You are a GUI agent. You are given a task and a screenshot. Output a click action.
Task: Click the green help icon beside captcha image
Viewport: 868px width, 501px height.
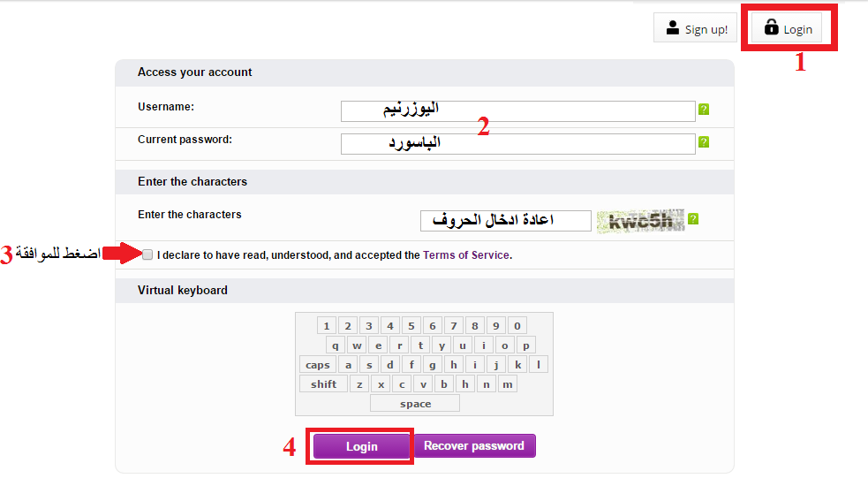point(693,219)
